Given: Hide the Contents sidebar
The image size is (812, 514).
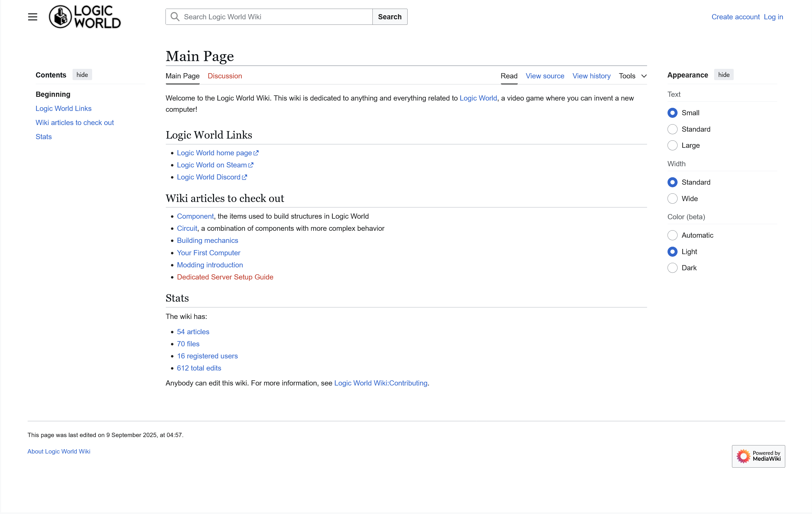Looking at the screenshot, I should pyautogui.click(x=82, y=75).
